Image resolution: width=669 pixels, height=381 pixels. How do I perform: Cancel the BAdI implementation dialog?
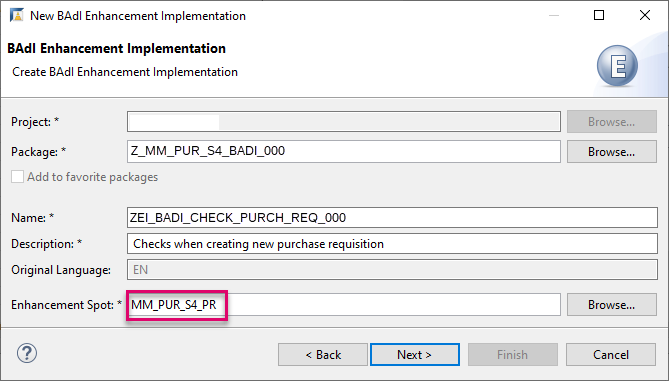[611, 355]
